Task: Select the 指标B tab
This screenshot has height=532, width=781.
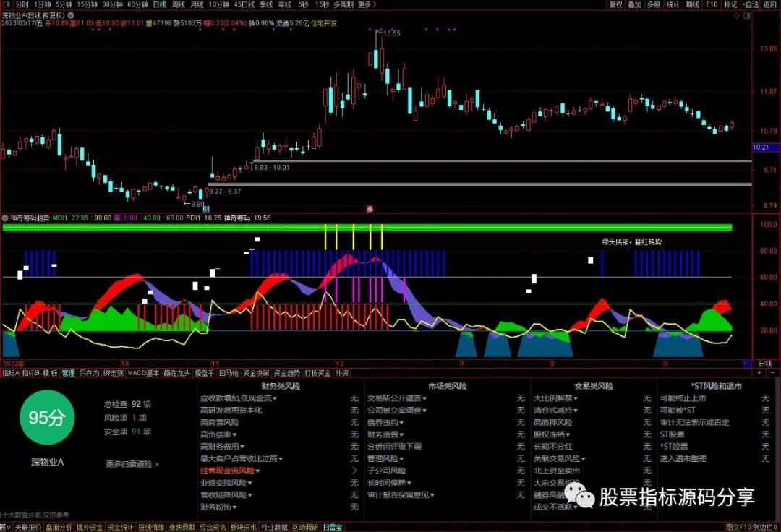Action: point(30,373)
